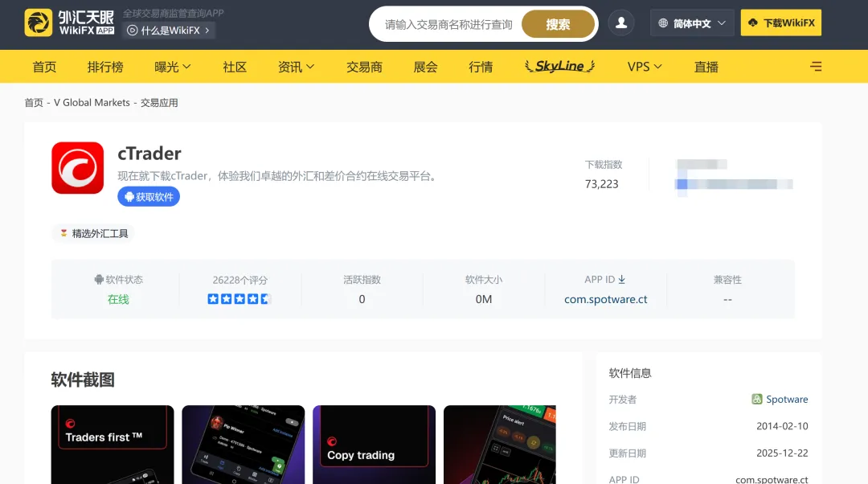868x484 pixels.
Task: Click the 2025-12-22 update date
Action: click(782, 453)
